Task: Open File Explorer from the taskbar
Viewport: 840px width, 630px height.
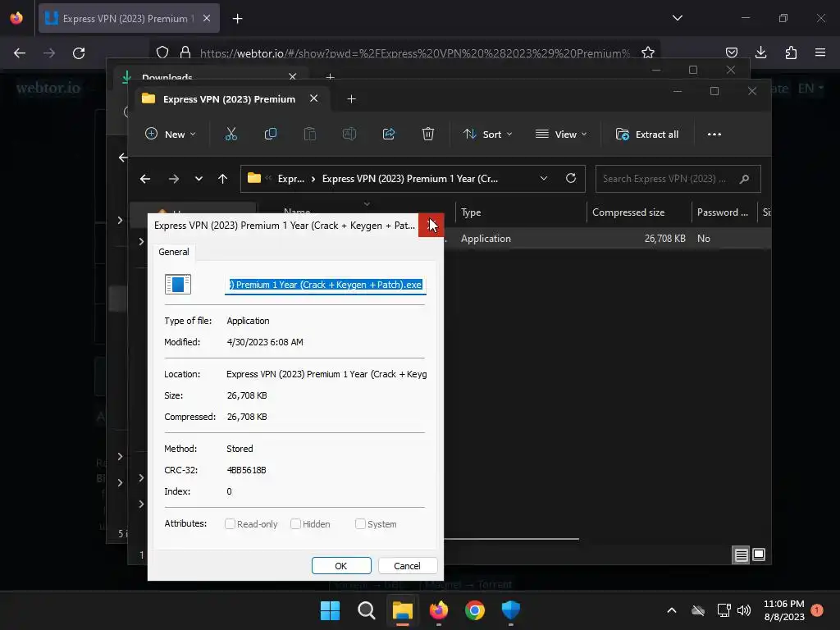Action: (x=402, y=610)
